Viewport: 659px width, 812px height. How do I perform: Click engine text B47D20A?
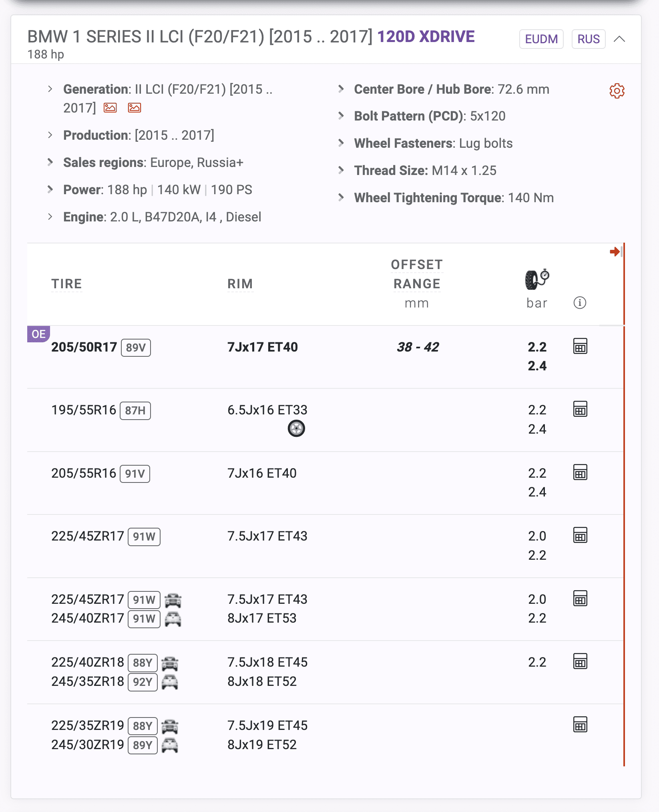172,217
